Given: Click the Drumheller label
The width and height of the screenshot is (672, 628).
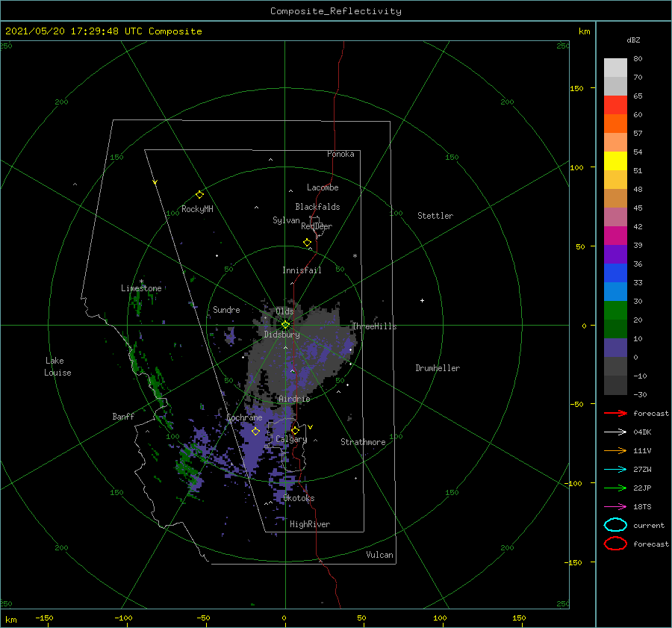Looking at the screenshot, I should point(438,368).
